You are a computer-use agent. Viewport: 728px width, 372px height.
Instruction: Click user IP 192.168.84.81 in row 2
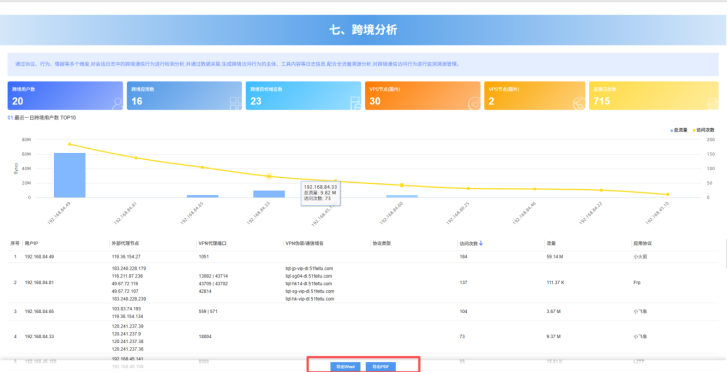point(39,283)
